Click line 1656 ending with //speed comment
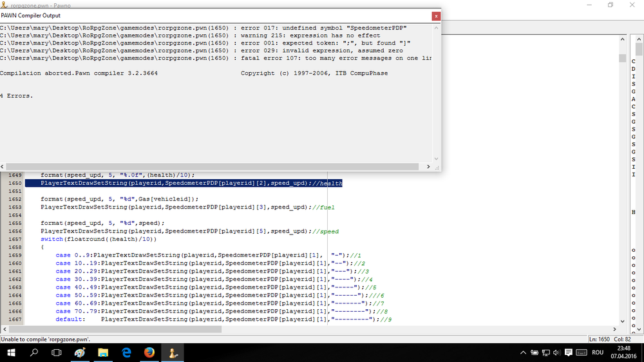644x362 pixels. pos(189,231)
